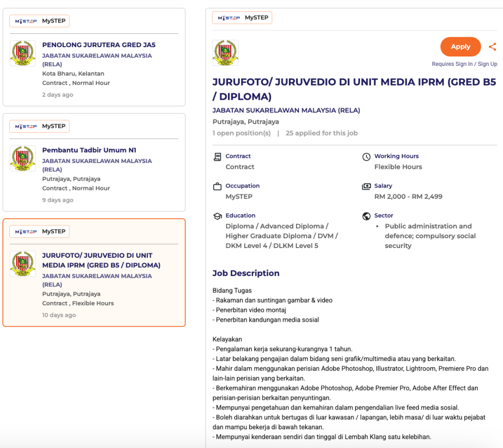Click MySTEP badge on Penolong Jurutera card
The height and width of the screenshot is (448, 503).
tap(39, 21)
